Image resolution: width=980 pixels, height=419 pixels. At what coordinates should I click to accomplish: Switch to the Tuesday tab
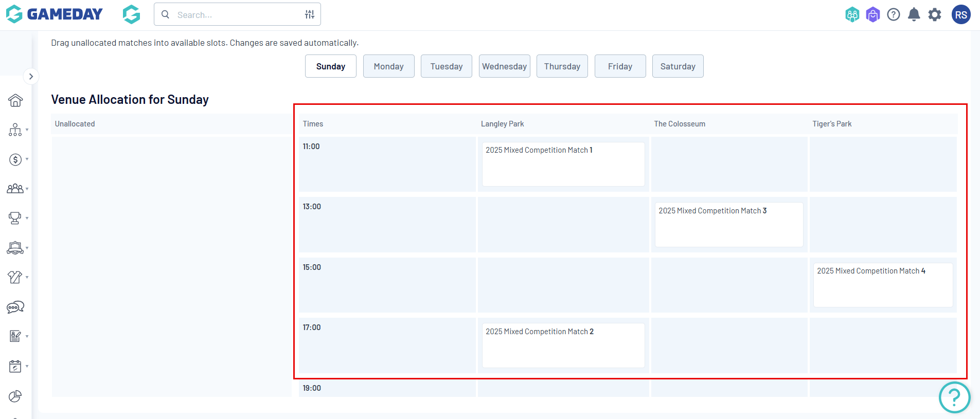[447, 66]
